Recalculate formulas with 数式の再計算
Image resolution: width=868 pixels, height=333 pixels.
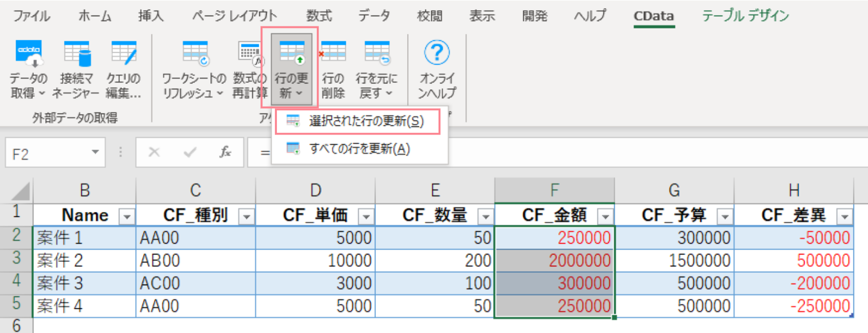point(250,69)
